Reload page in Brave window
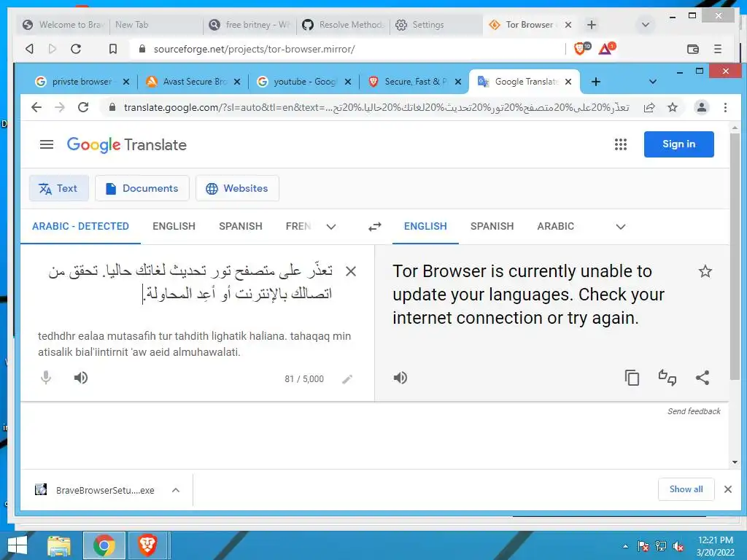The image size is (747, 560). (x=76, y=49)
